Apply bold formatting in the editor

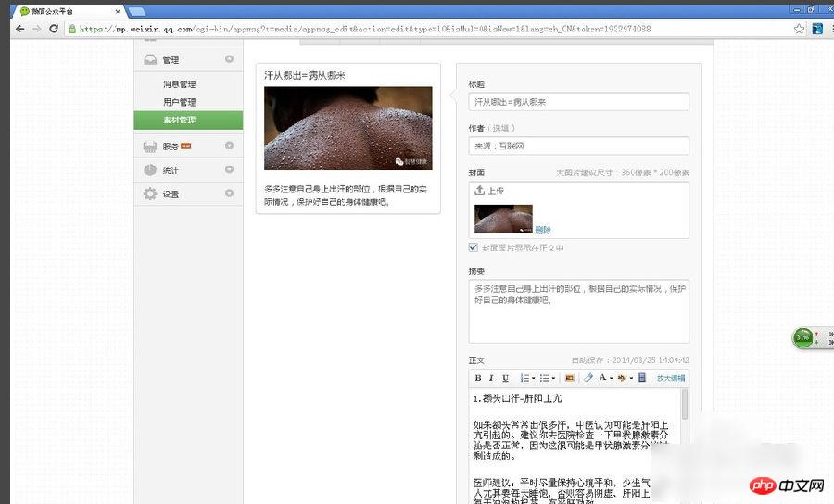click(477, 378)
